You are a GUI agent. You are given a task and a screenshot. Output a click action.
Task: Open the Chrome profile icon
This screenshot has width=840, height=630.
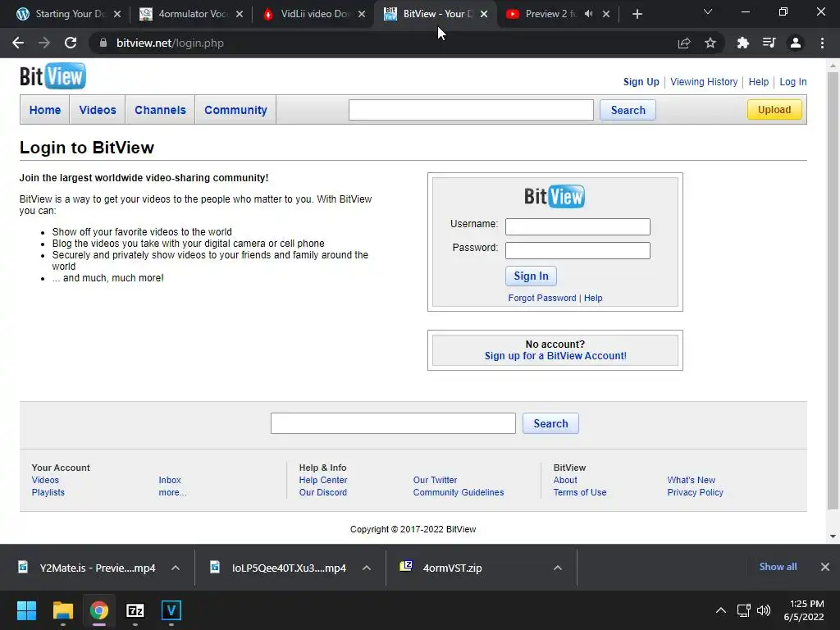pyautogui.click(x=796, y=43)
